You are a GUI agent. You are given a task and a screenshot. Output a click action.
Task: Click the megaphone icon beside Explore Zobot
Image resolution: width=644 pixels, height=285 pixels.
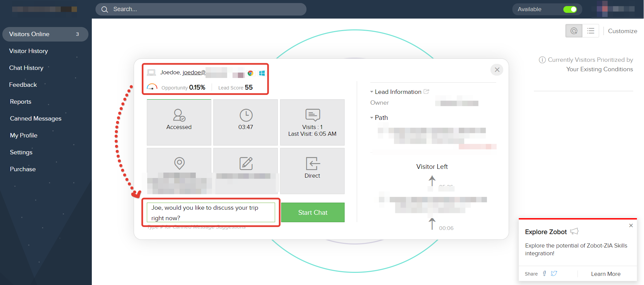[574, 231]
